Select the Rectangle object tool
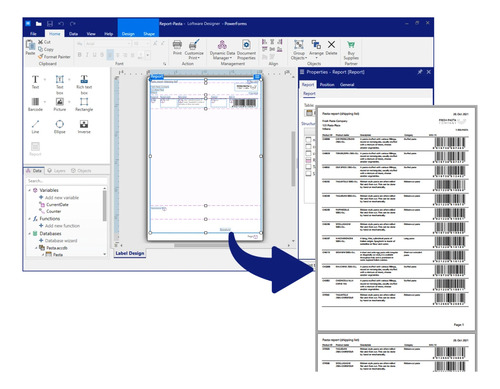Viewport: 500px width, 389px height. 84,104
